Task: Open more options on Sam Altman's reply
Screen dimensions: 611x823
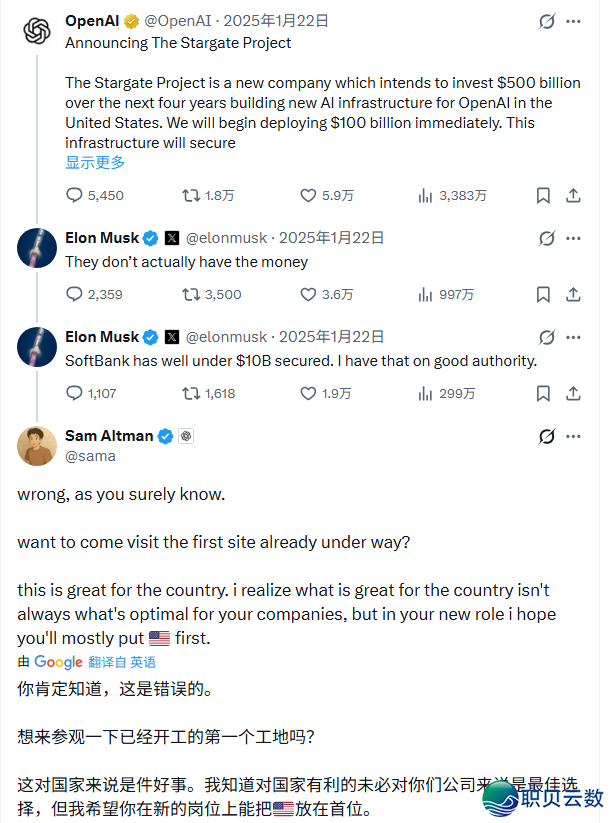Action: 573,436
